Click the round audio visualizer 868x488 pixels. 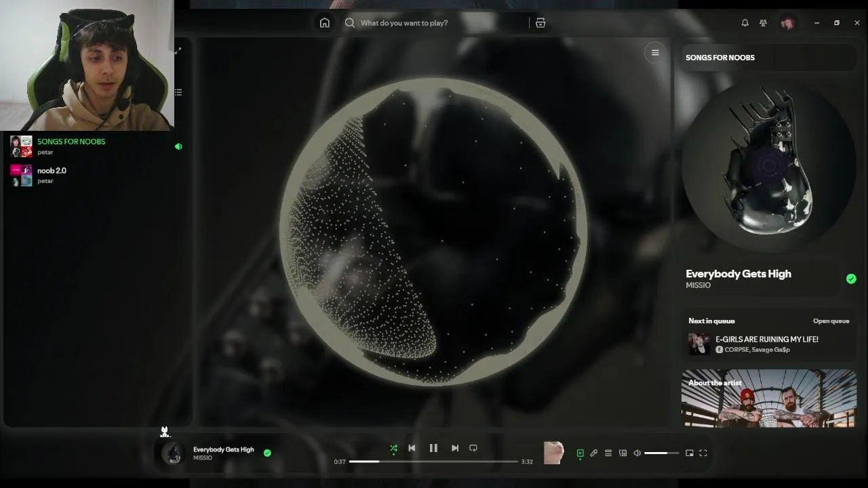[x=433, y=232]
